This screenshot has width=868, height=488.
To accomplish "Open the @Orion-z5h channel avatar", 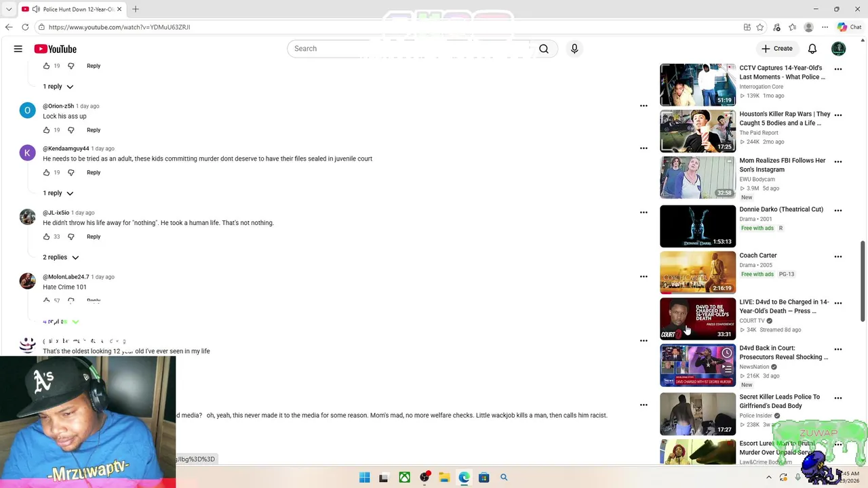I will click(x=27, y=110).
